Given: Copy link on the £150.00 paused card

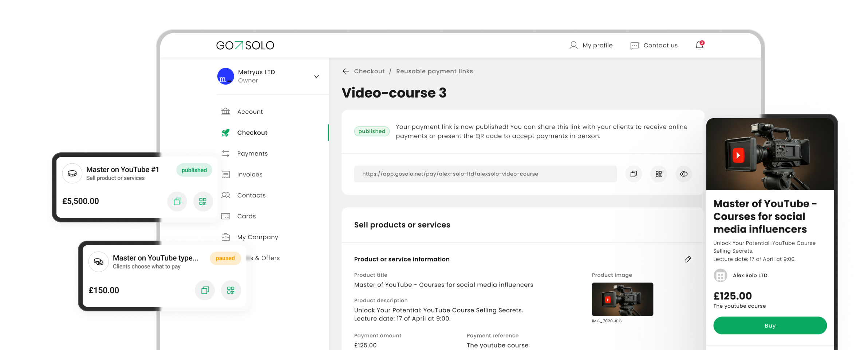Looking at the screenshot, I should [205, 290].
